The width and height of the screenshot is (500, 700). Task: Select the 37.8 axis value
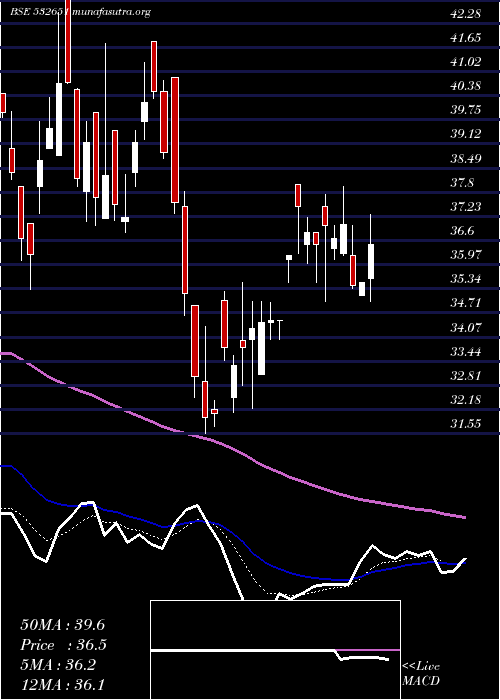pyautogui.click(x=462, y=182)
